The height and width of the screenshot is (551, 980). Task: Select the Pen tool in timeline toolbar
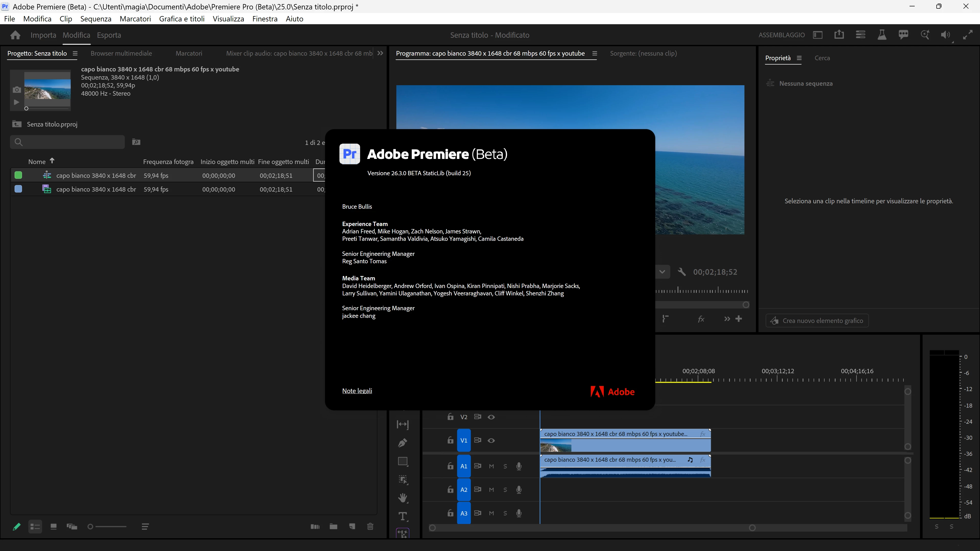(402, 443)
